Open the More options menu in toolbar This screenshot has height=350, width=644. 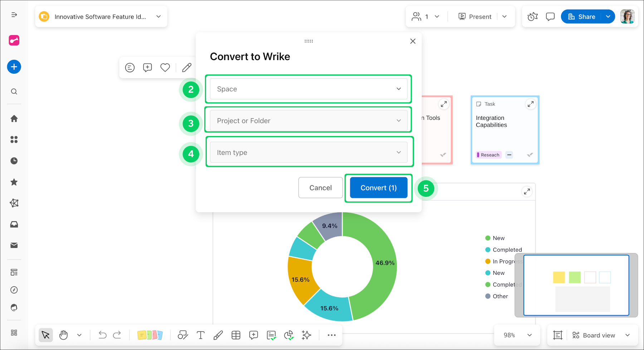click(331, 335)
